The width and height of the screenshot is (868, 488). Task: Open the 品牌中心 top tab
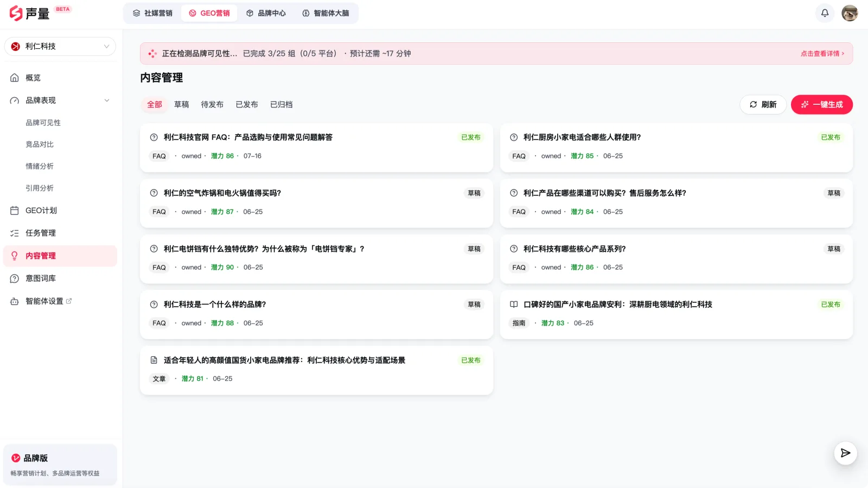266,13
